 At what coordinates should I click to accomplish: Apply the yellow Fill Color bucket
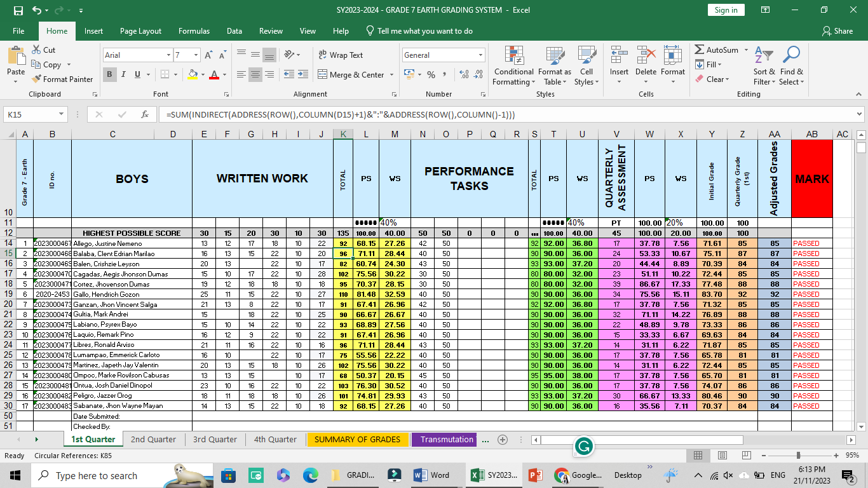[193, 74]
